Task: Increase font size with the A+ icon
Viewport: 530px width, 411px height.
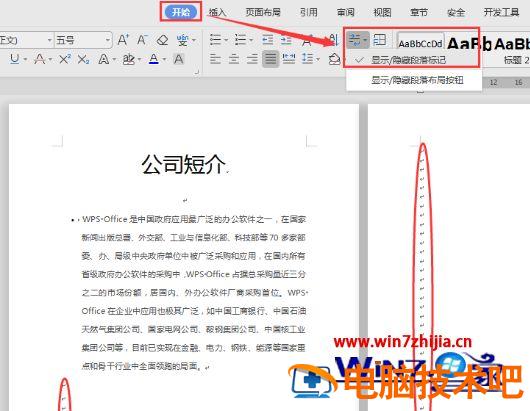Action: point(123,40)
